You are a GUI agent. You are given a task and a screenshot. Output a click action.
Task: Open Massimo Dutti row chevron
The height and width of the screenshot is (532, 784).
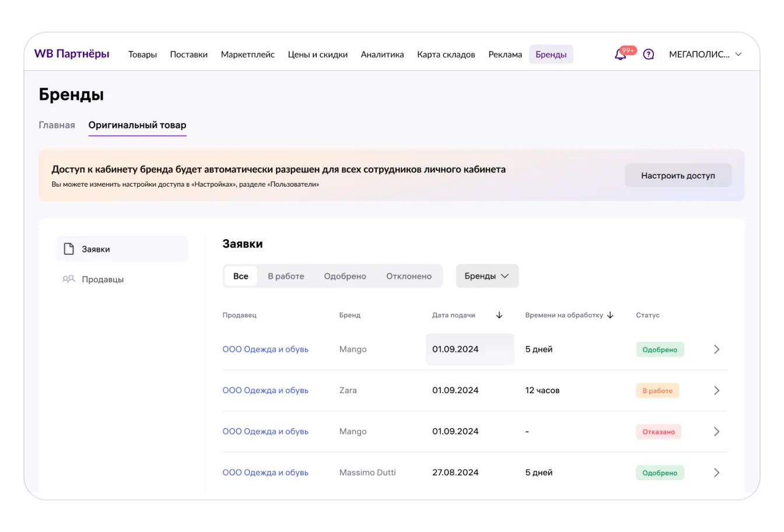(717, 473)
